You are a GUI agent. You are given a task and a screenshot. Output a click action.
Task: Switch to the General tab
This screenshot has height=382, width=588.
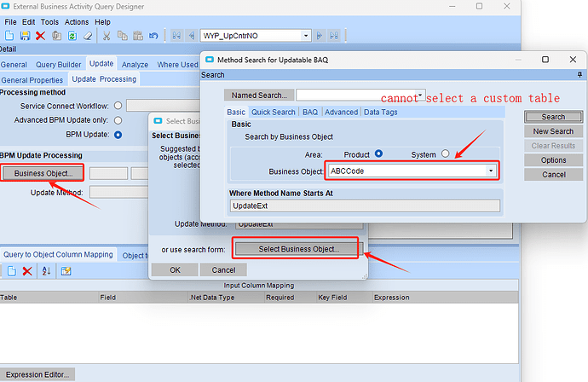click(14, 65)
